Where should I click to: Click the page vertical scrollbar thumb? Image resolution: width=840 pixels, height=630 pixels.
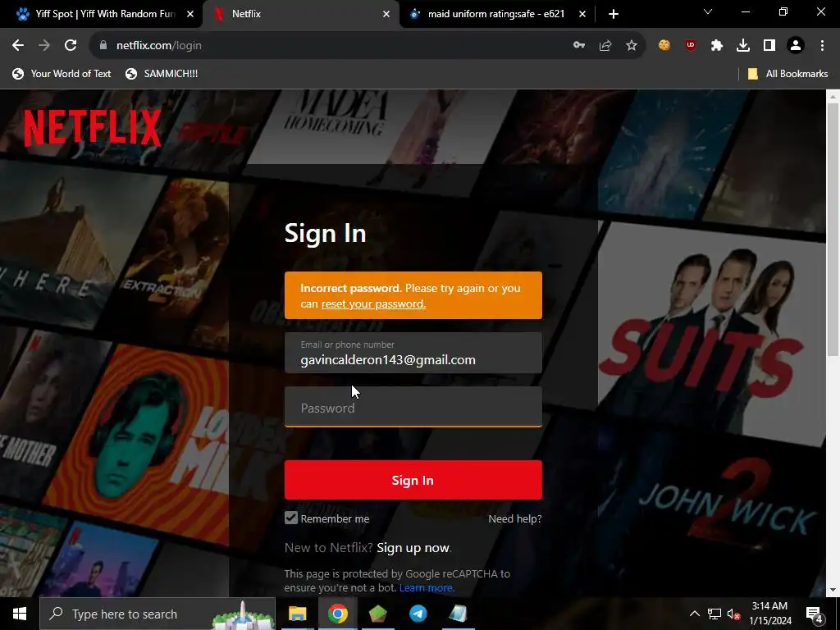tap(833, 230)
